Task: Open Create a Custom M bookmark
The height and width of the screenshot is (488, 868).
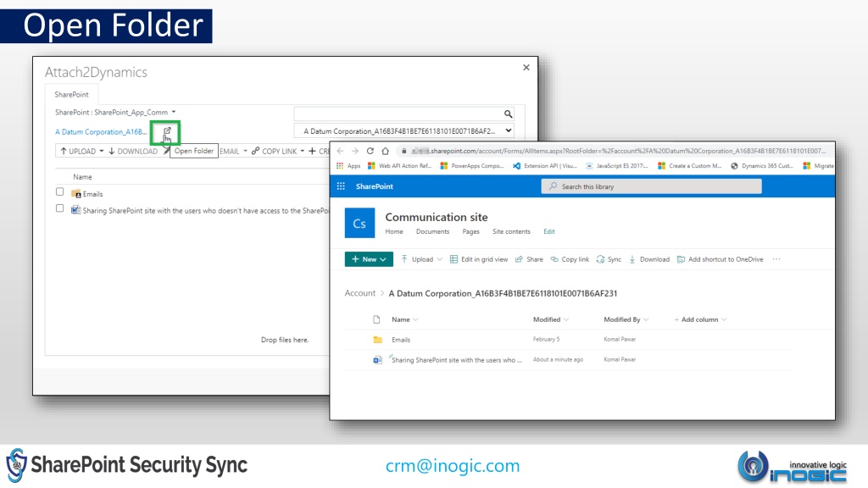Action: click(x=690, y=166)
